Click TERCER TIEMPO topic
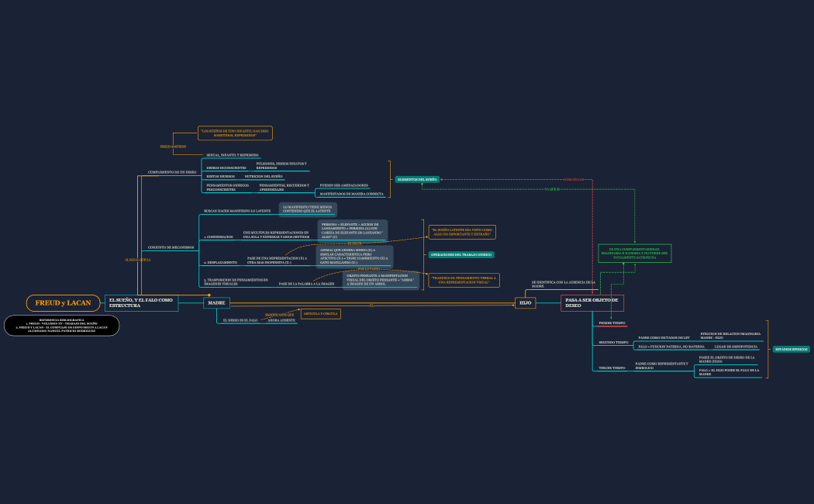 (x=612, y=368)
